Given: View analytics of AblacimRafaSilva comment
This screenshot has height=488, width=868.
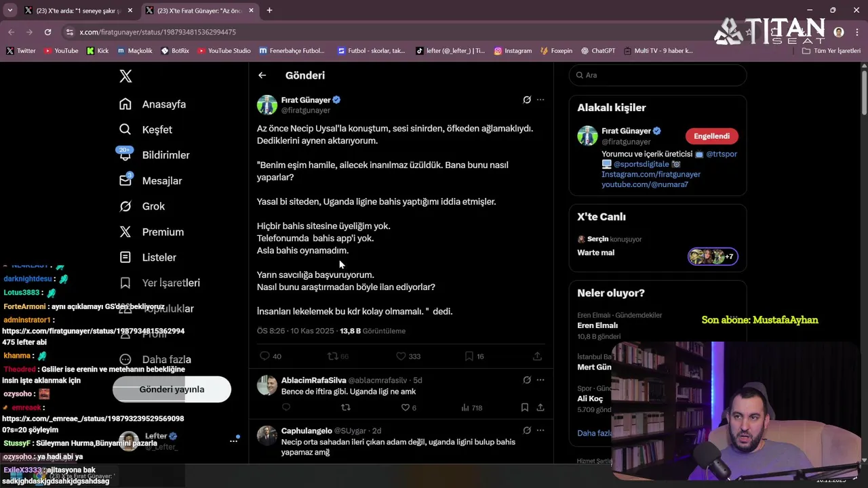Looking at the screenshot, I should tap(471, 407).
